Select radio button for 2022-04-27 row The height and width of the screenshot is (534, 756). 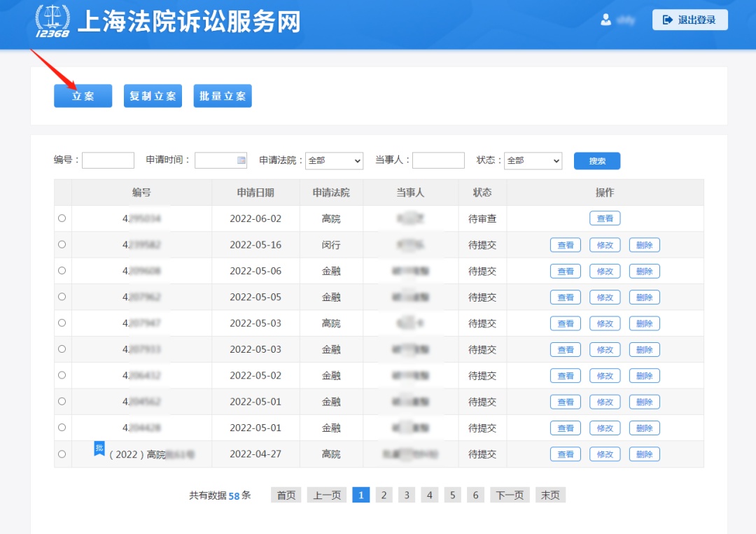tap(62, 454)
